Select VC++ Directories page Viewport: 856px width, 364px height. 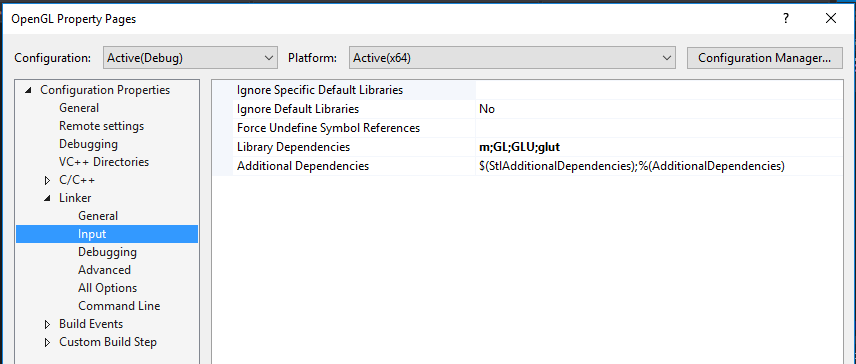click(104, 162)
